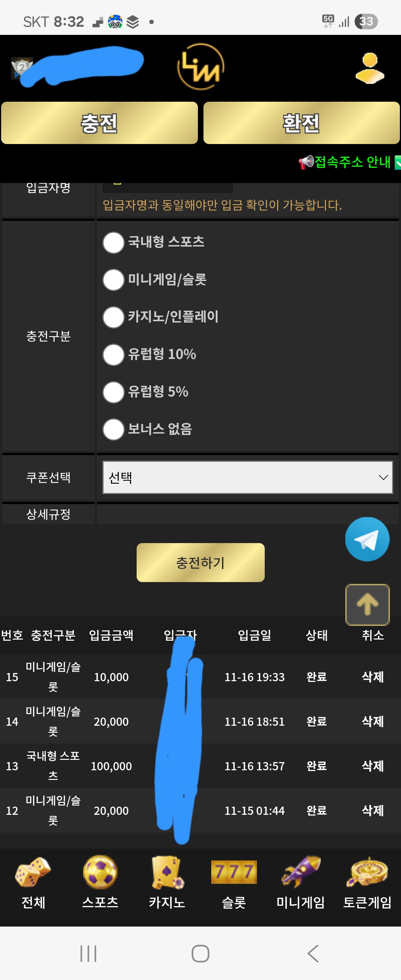The width and height of the screenshot is (401, 980).
Task: Tap the Android back navigation button
Action: click(x=313, y=953)
